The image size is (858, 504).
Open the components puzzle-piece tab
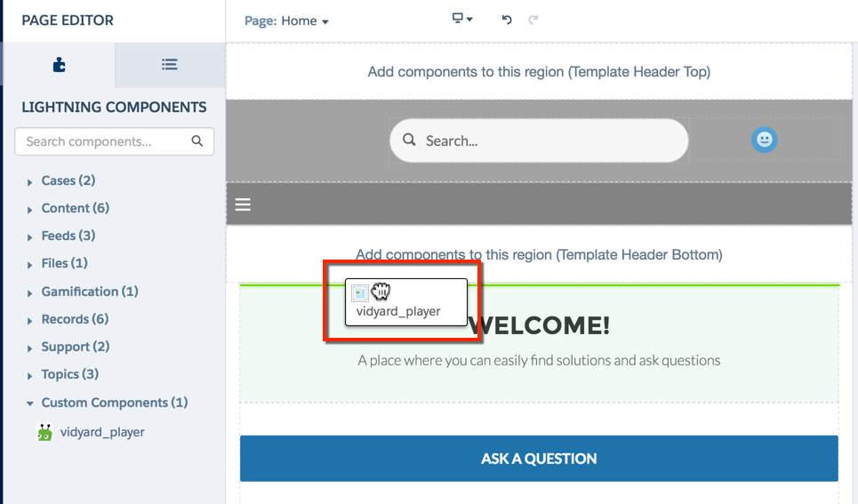[59, 65]
